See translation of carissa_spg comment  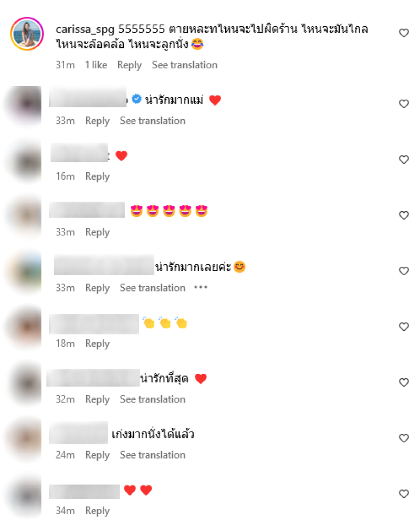pyautogui.click(x=184, y=65)
